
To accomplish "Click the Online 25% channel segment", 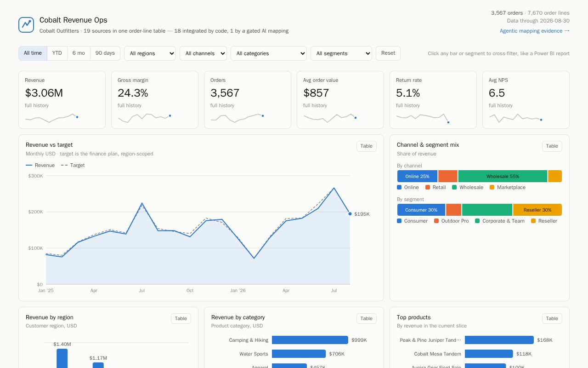I will [x=417, y=176].
